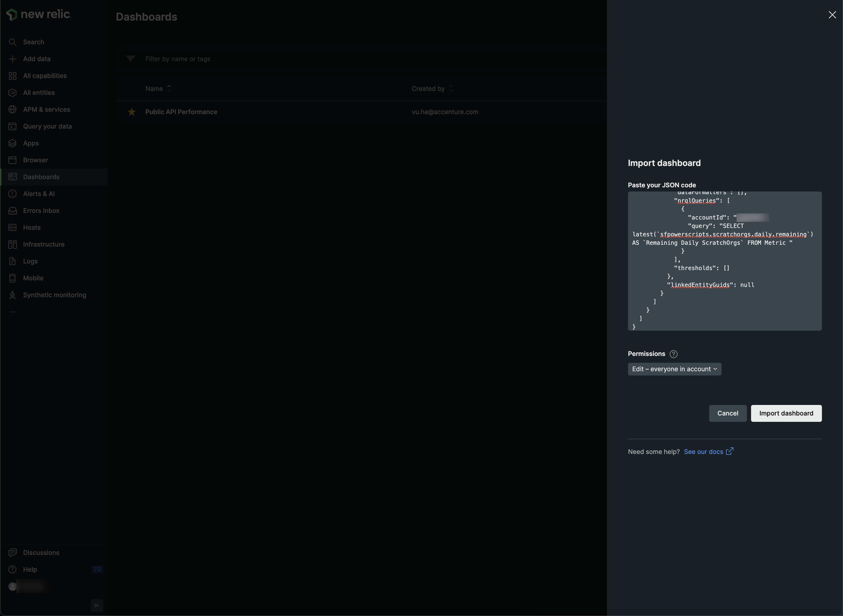Click the "linkedEntityGuids": null line
Screen dimensions: 843x616
tap(711, 285)
